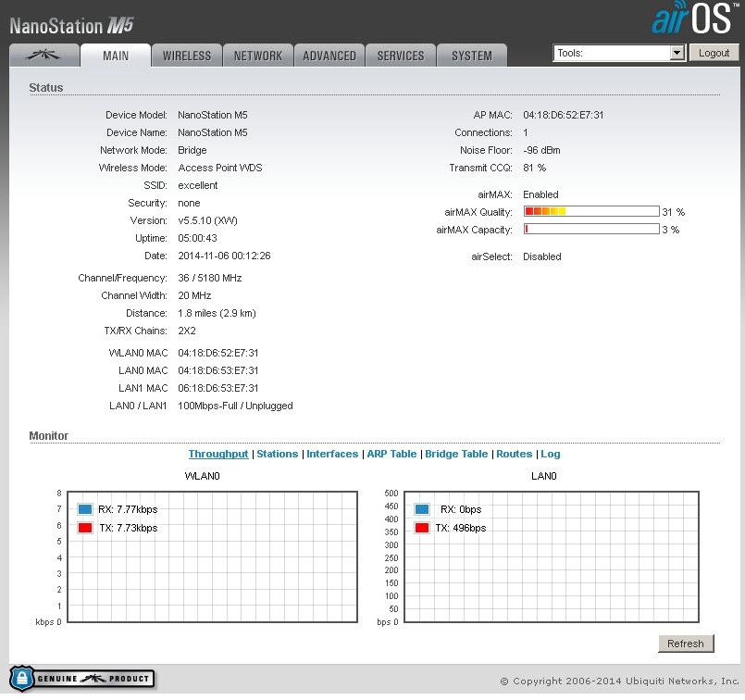Click the Noise Floor value -96 dBm
Image resolution: width=745 pixels, height=700 pixels.
tap(541, 150)
